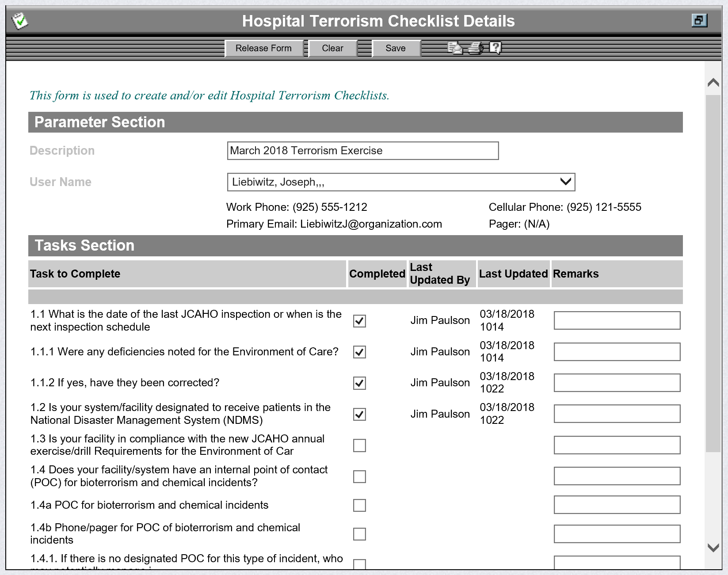Save the checklist form
Image resolution: width=728 pixels, height=575 pixels.
[x=395, y=48]
